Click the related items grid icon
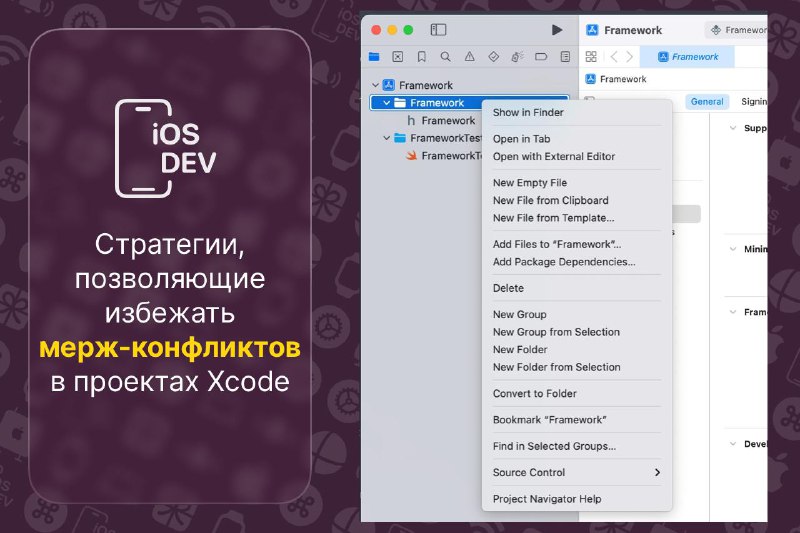Viewport: 800px width, 533px height. 591,57
